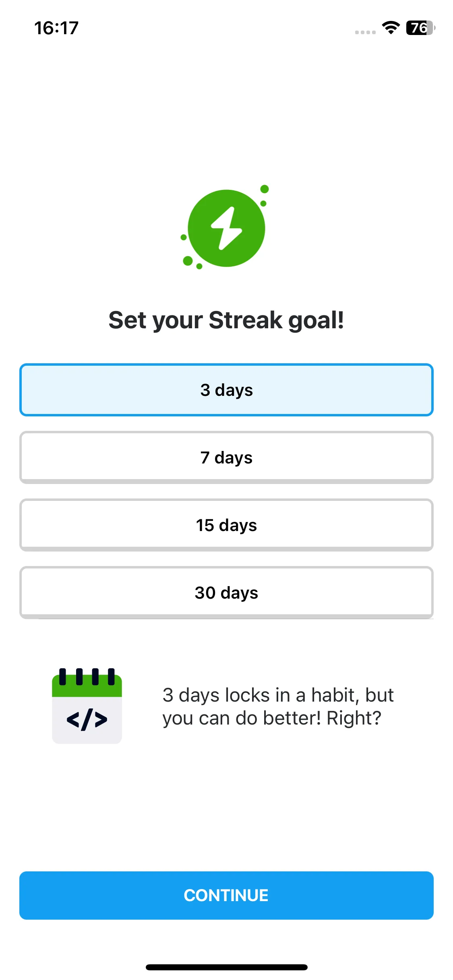453x980 pixels.
Task: Click the white bolt inside the green circle
Action: pos(226,228)
